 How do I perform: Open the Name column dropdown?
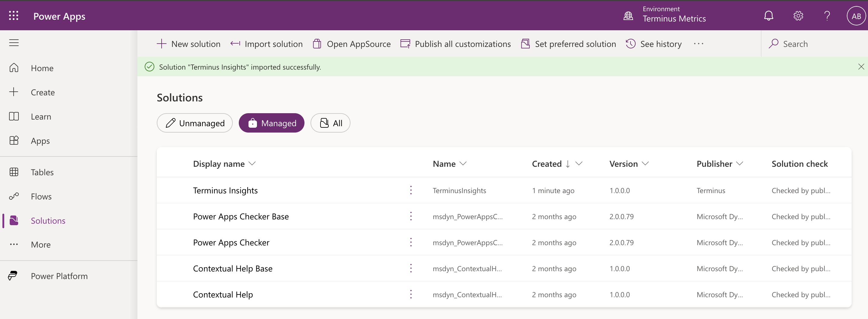click(463, 163)
